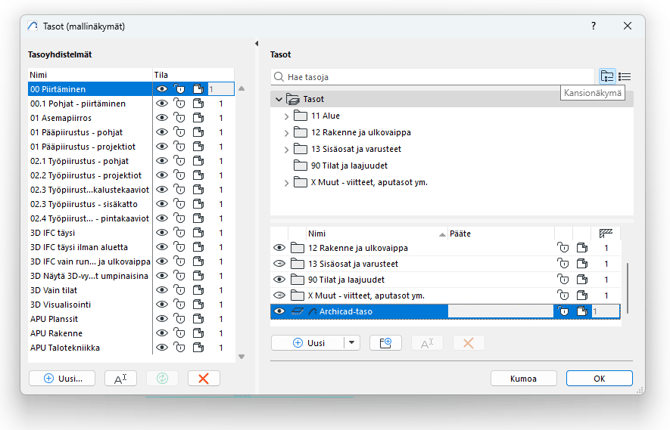Toggle eye icon for 3D IFC täysi combination

coord(162,232)
